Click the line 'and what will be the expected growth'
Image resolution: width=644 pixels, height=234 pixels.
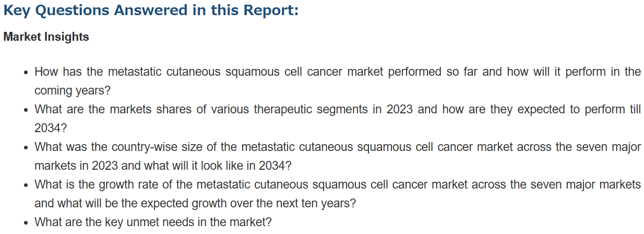click(132, 203)
